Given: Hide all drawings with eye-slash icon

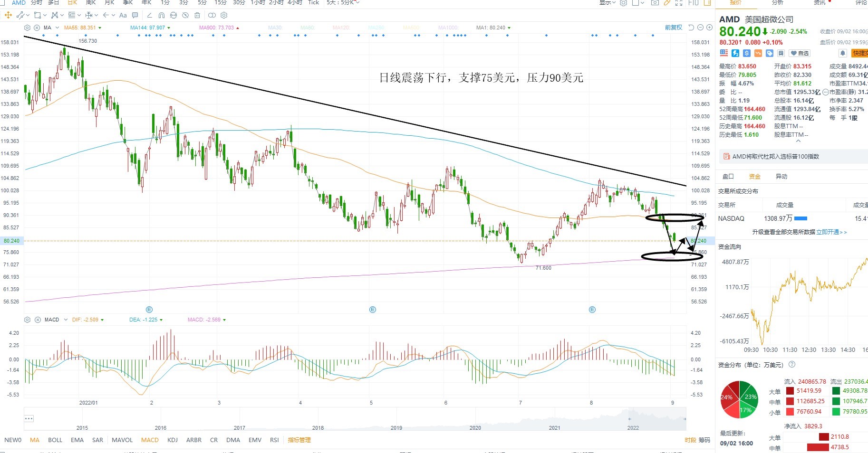Looking at the screenshot, I should click(185, 15).
